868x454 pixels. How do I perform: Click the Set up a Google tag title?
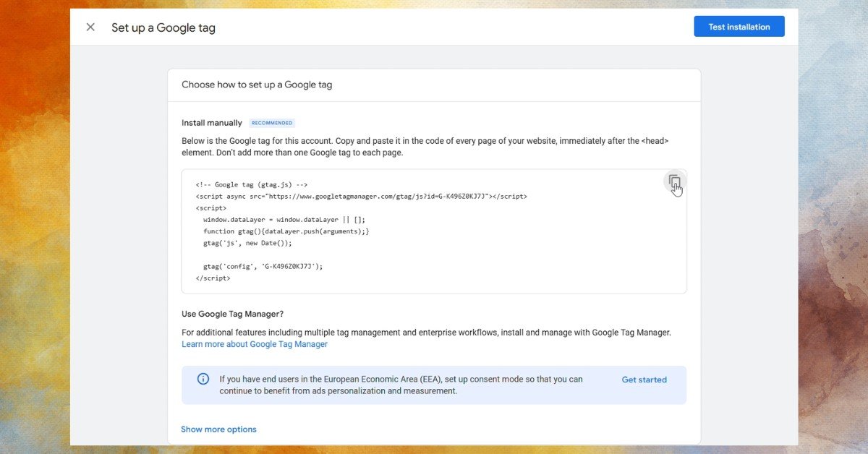163,28
